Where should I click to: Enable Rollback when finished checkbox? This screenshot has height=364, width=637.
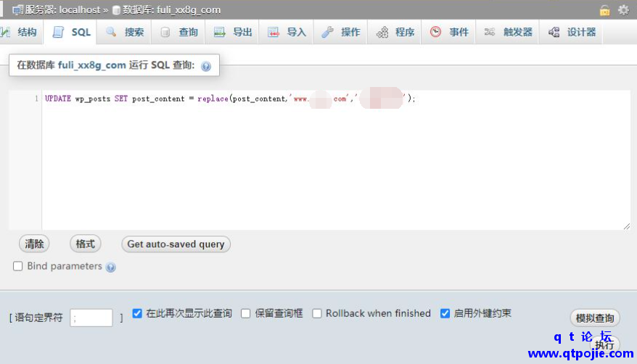[x=317, y=314]
